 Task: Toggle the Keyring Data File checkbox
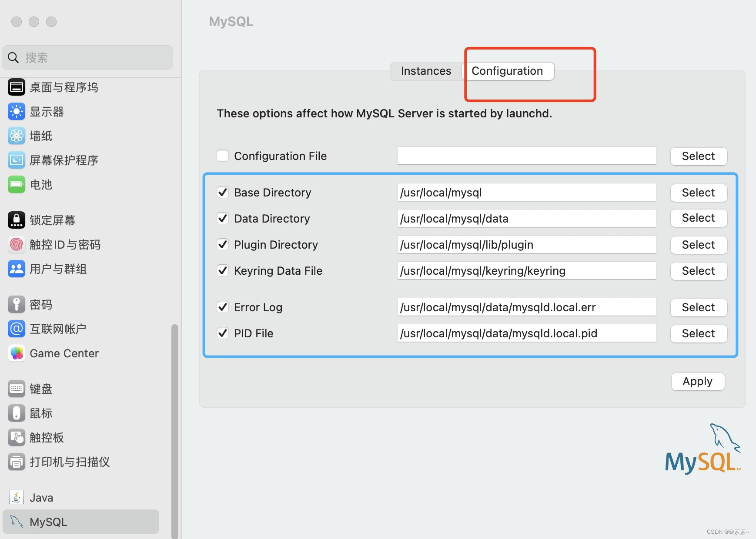(x=223, y=270)
